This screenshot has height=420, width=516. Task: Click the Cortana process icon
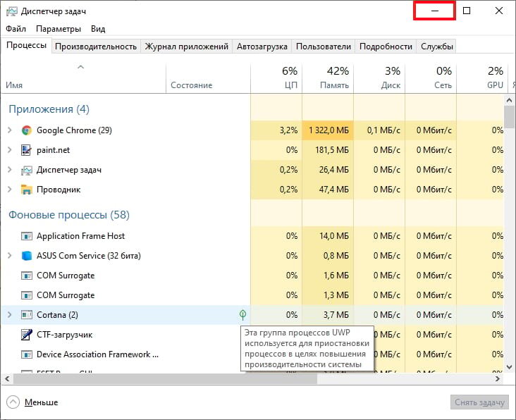[x=26, y=315]
